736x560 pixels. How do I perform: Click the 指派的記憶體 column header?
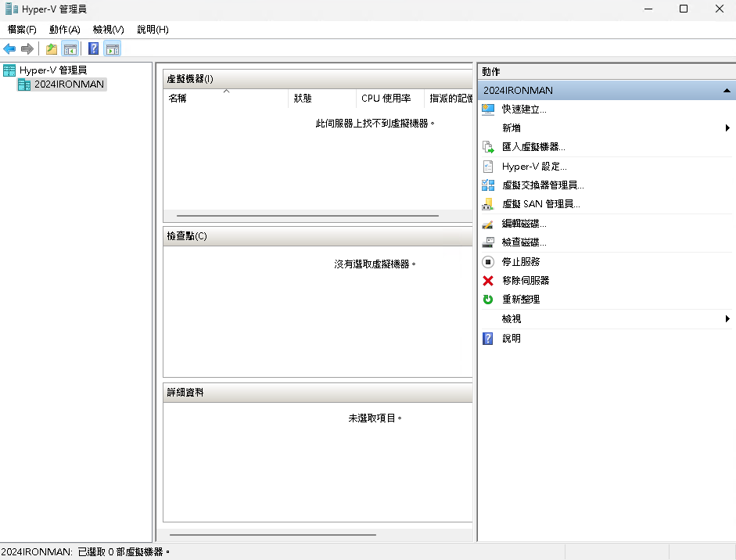tap(449, 99)
